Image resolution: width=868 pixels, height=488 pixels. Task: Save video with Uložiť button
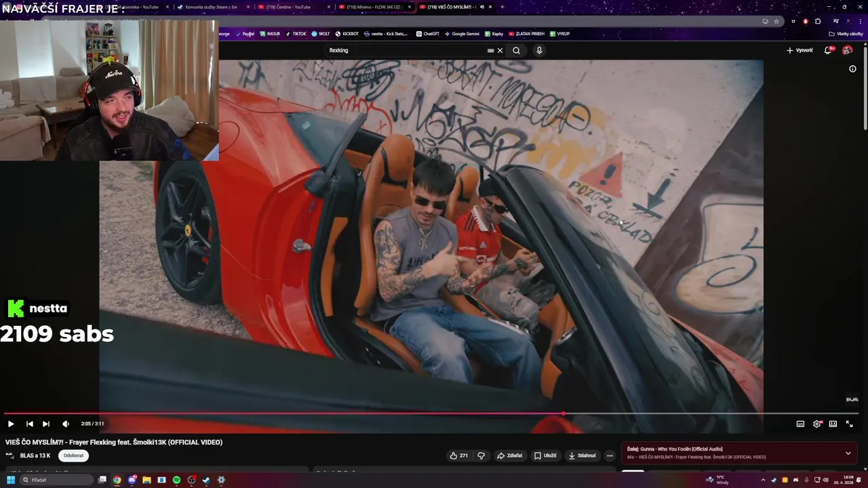(x=545, y=455)
